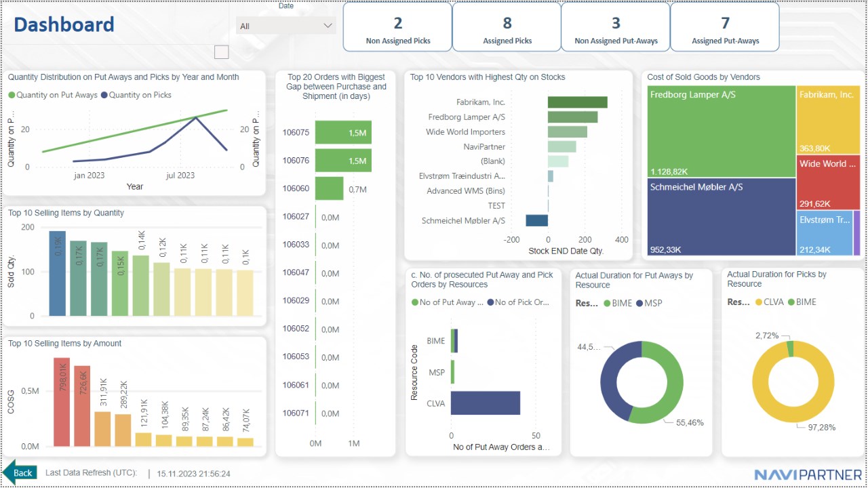Toggle No of Pick Or... legend item
Image resolution: width=868 pixels, height=488 pixels.
(518, 302)
